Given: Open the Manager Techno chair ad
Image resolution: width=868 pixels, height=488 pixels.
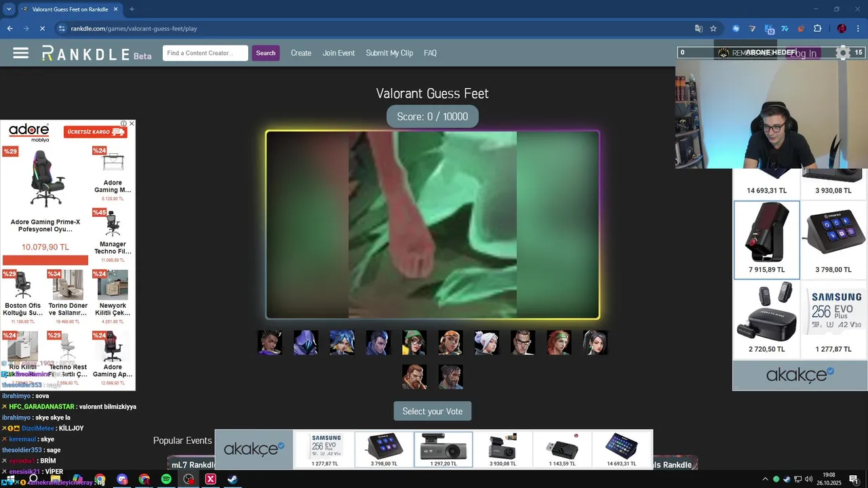Looking at the screenshot, I should click(113, 235).
